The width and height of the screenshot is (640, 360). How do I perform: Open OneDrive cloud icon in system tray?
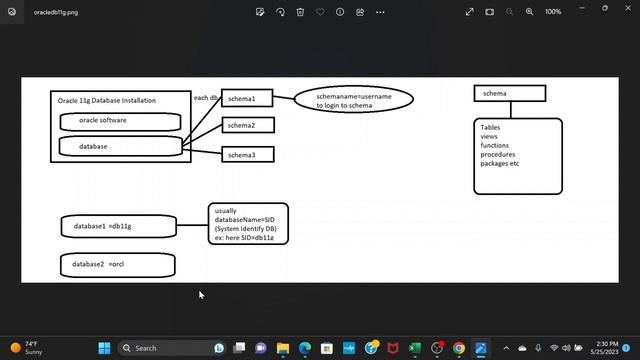(522, 348)
